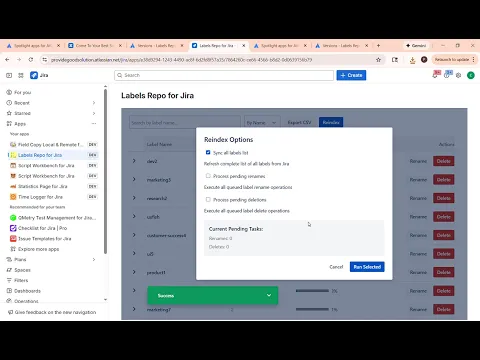The image size is (480, 360).
Task: Open Dashboards in sidebar
Action: pyautogui.click(x=27, y=291)
